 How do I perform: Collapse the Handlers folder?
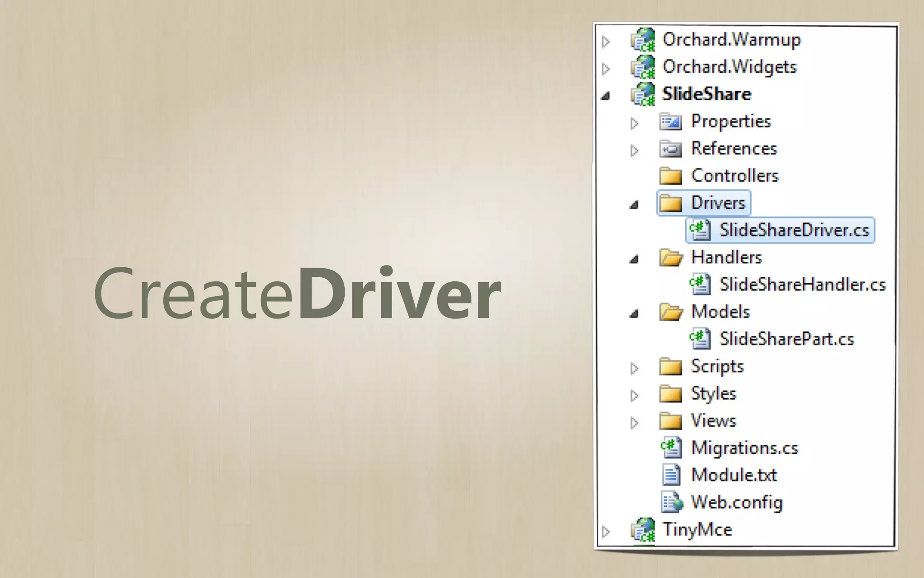[x=634, y=259]
